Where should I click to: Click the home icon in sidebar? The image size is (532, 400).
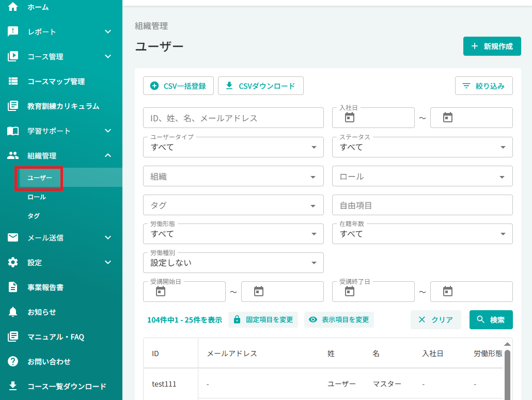[x=13, y=7]
